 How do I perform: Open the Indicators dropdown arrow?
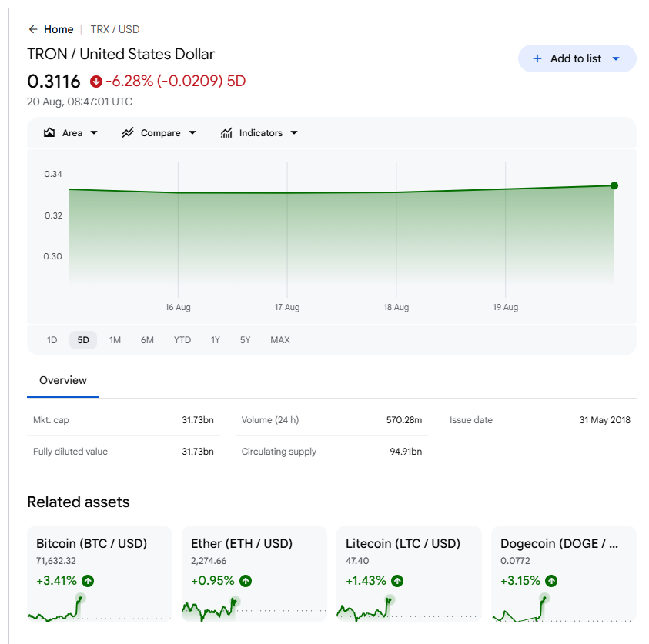[294, 133]
